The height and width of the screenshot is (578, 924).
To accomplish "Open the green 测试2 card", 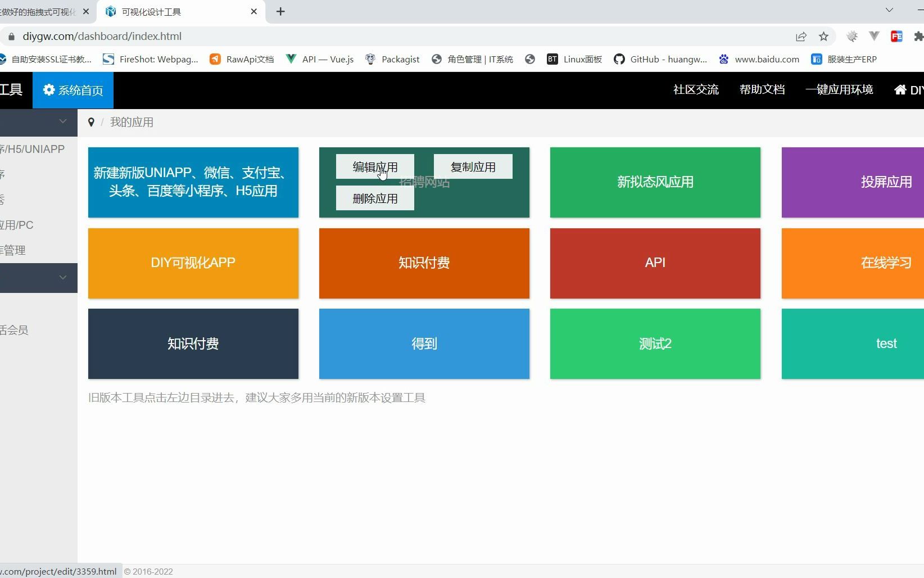I will click(655, 344).
